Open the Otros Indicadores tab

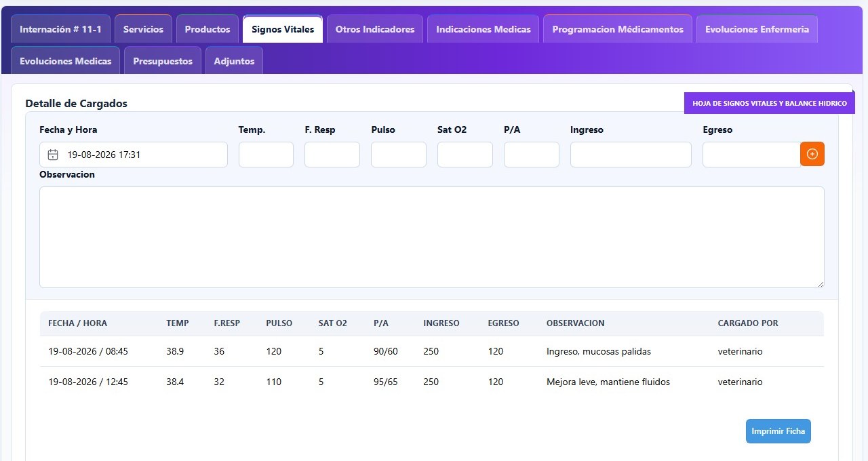pyautogui.click(x=375, y=29)
